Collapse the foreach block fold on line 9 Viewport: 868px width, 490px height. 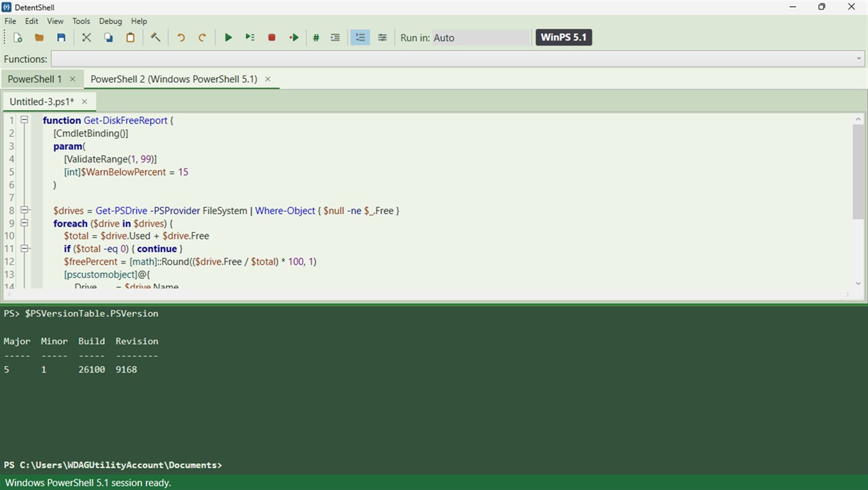point(24,223)
